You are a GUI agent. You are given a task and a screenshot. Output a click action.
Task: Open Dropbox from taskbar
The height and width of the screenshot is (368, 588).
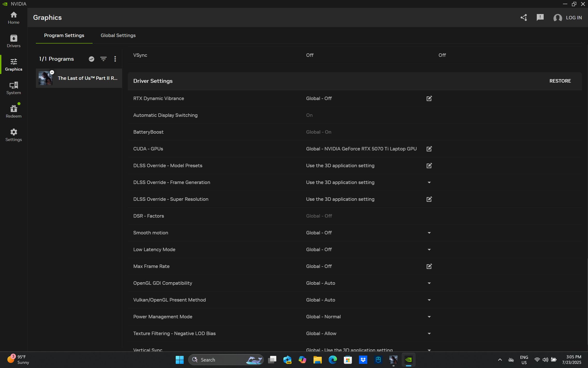click(x=363, y=360)
